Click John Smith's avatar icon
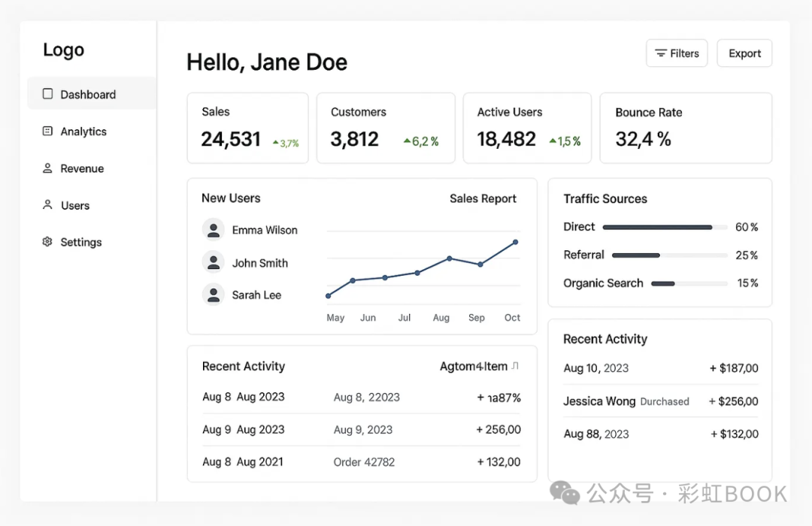 coord(214,262)
